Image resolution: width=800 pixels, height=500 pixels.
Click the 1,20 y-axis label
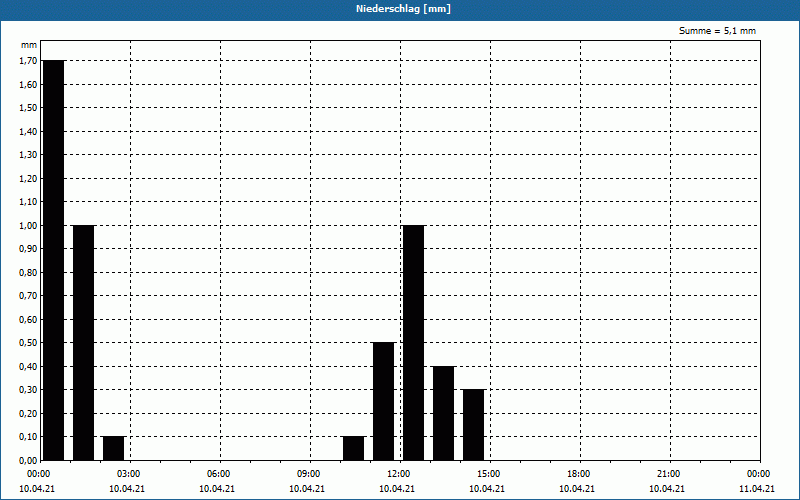click(28, 178)
